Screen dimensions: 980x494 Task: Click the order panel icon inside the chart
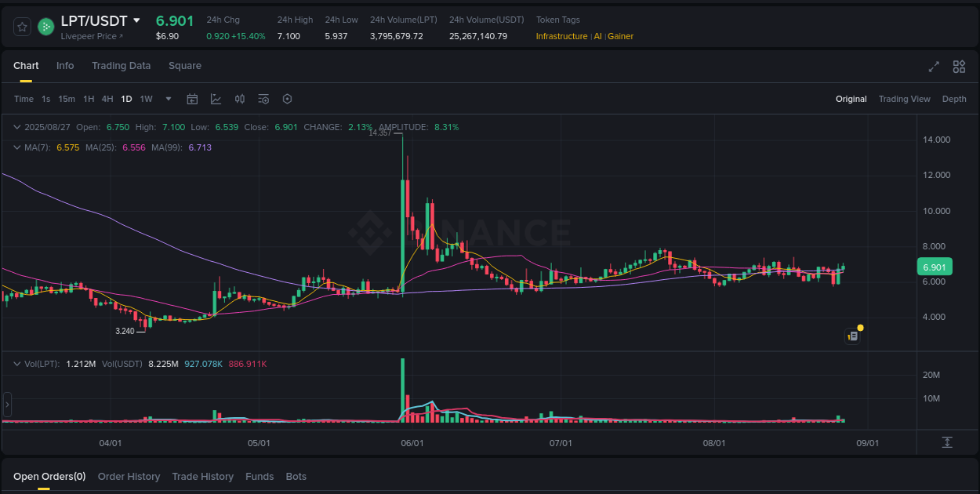tap(852, 335)
